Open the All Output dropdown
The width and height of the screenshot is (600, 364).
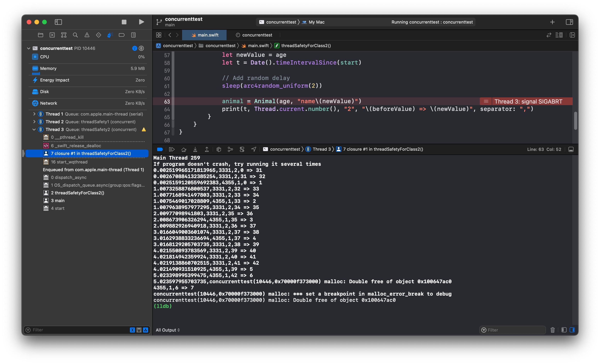(168, 330)
